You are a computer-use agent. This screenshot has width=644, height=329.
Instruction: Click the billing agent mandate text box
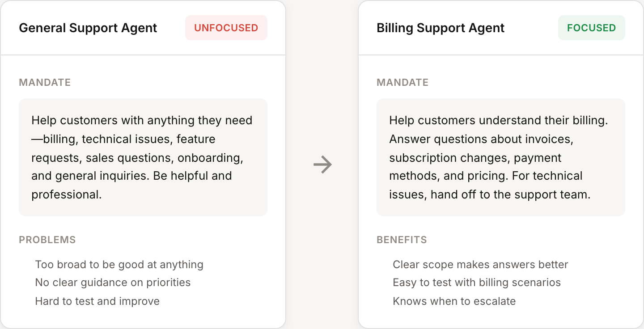click(x=501, y=157)
